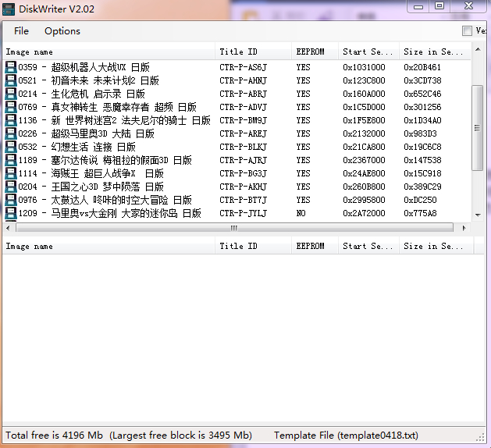Click the window resize grip in status bar
Image resolution: width=491 pixels, height=448 pixels.
click(480, 438)
